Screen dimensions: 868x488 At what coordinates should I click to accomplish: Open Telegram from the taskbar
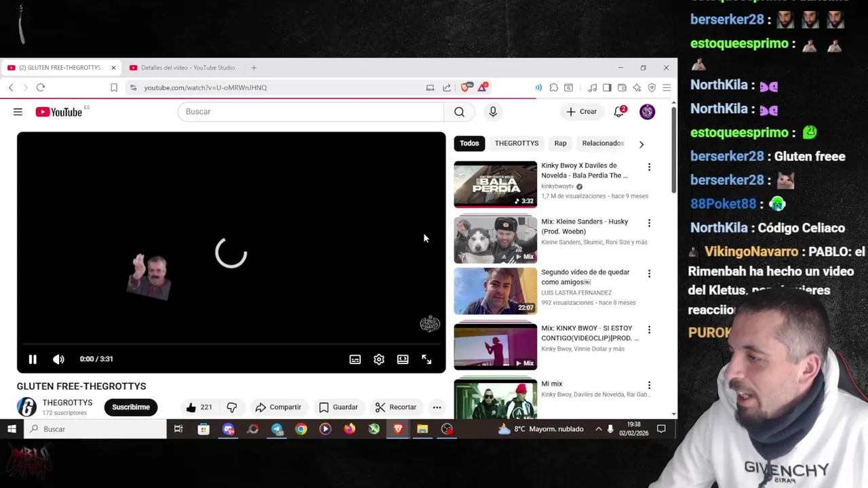click(277, 429)
